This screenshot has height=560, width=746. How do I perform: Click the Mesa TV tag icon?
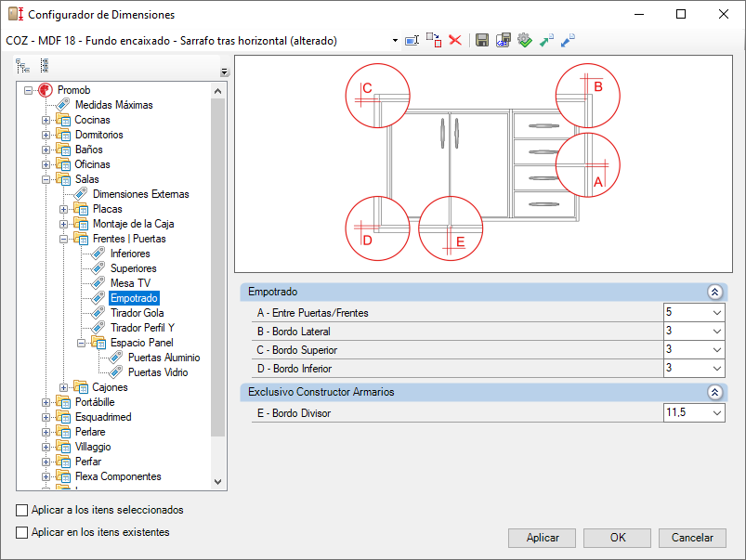point(98,283)
